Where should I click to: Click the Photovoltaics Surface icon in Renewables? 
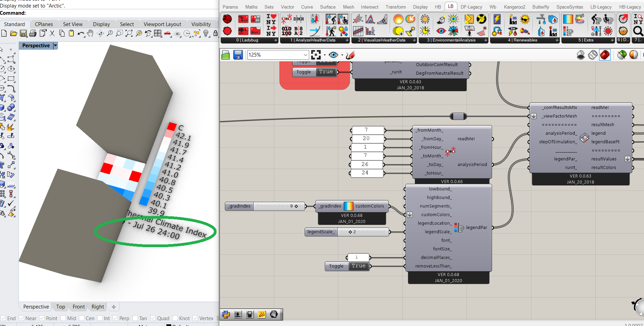(497, 19)
